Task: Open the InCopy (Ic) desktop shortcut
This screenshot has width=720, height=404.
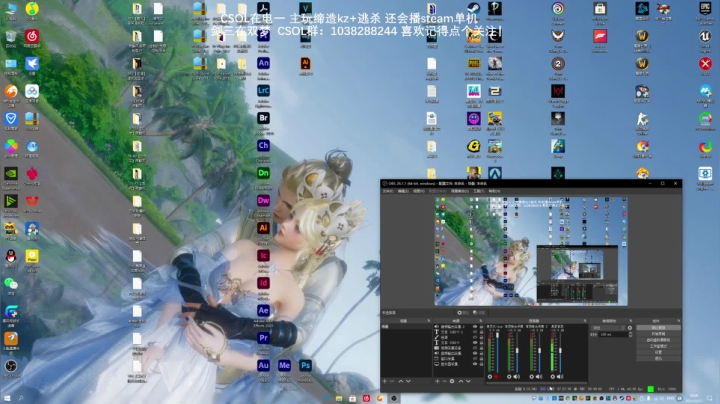Action: pos(263,256)
